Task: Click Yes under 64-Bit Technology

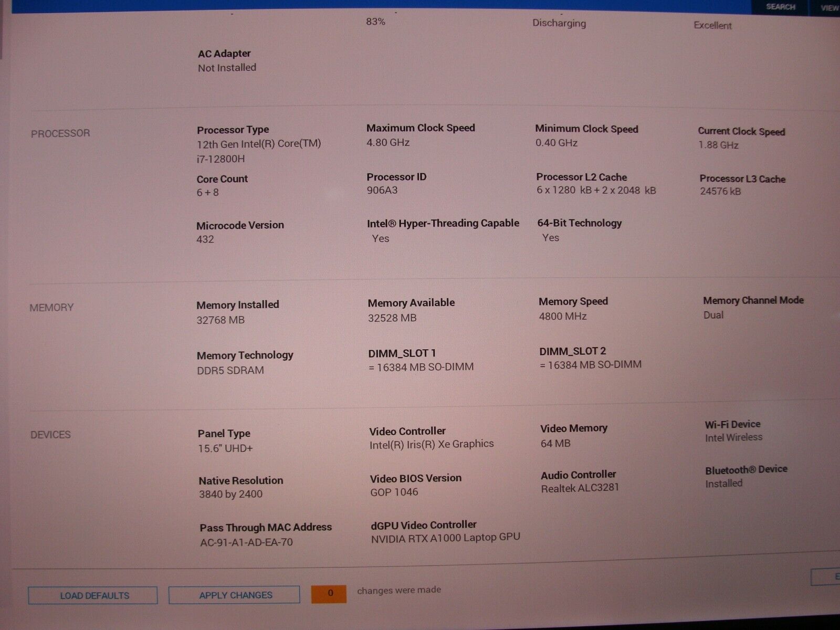Action: [550, 238]
